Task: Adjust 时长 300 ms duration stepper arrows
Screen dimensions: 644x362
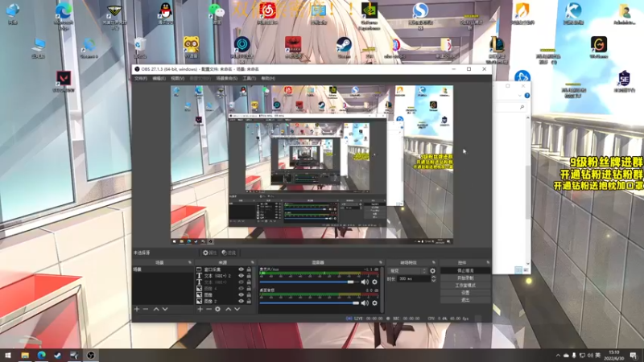Action: tap(433, 278)
